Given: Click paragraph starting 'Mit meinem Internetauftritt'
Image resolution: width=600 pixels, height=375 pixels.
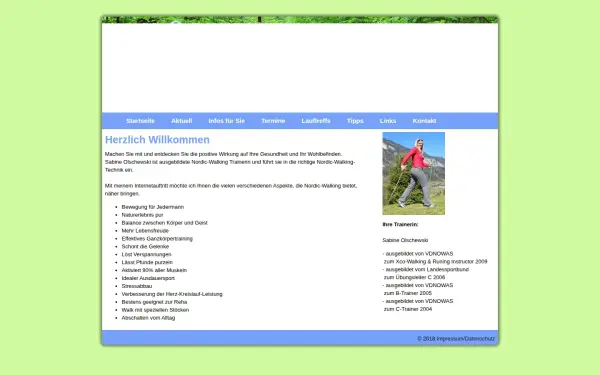Looking at the screenshot, I should [231, 190].
